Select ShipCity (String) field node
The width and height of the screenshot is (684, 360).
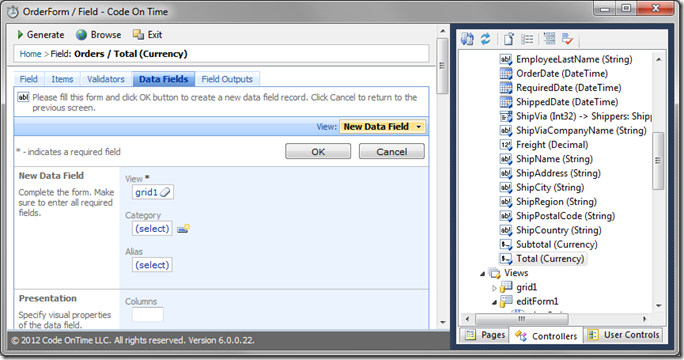[x=550, y=187]
